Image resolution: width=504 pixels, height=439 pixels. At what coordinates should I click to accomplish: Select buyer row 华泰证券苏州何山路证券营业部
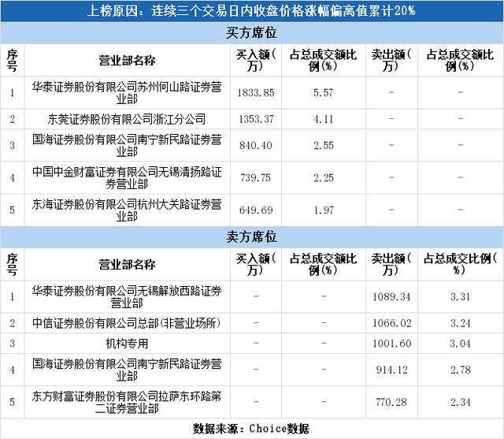tap(127, 93)
